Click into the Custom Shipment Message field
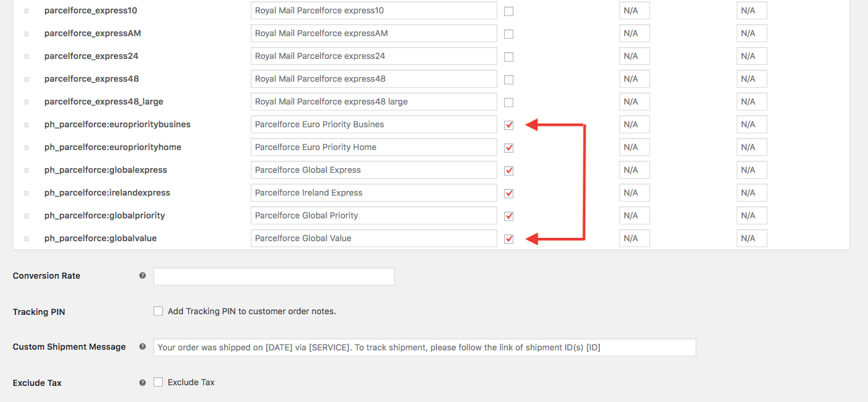This screenshot has width=868, height=402. pyautogui.click(x=425, y=347)
